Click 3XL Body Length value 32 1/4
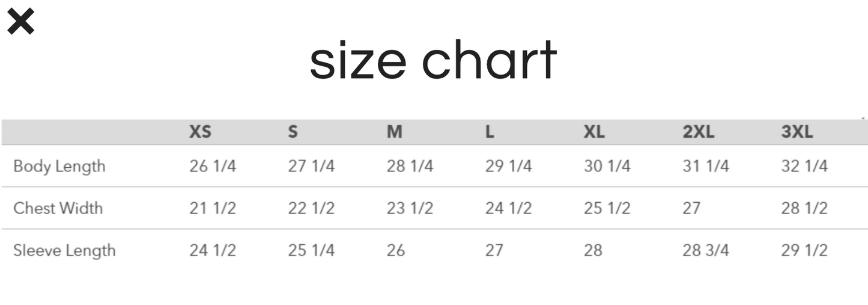 tap(804, 166)
